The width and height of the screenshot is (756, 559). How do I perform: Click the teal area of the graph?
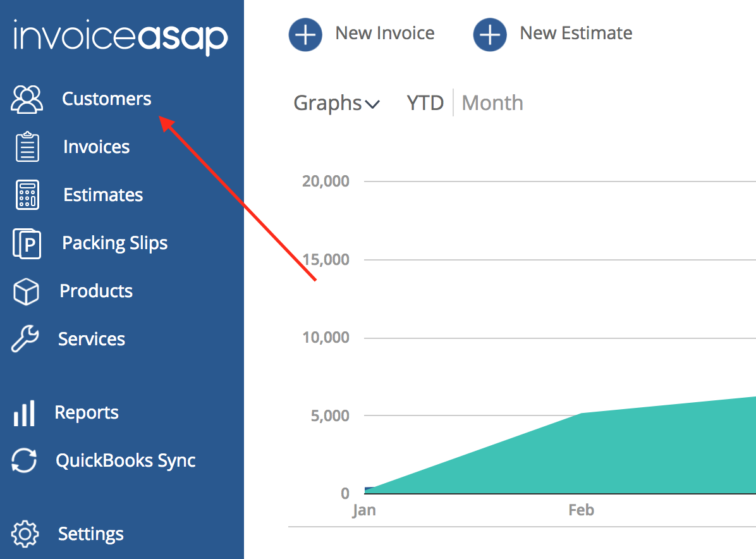point(601,455)
